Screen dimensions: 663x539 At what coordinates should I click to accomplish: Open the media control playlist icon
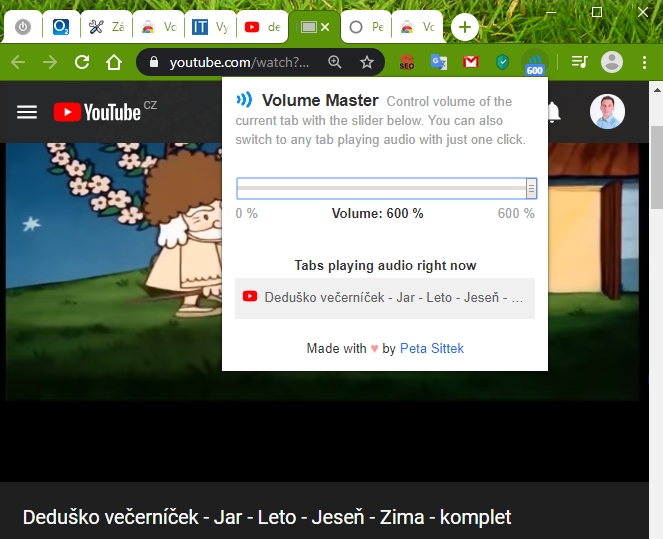tap(579, 62)
